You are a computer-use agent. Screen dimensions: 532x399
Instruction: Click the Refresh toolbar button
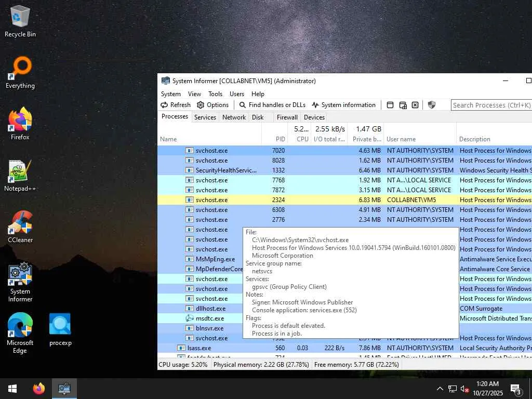176,105
